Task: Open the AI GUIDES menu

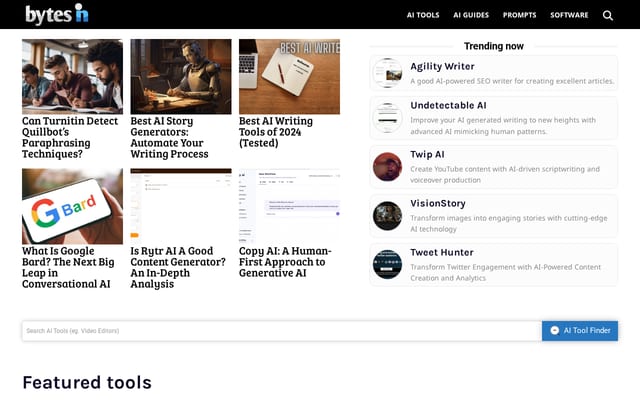Action: 471,15
